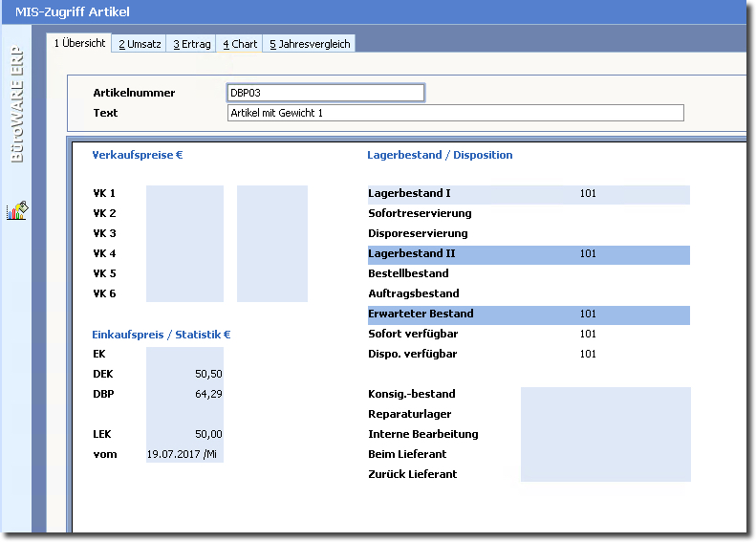Viewport: 756px width, 542px height.
Task: Click the Erwarteter Bestand row
Action: tap(528, 314)
